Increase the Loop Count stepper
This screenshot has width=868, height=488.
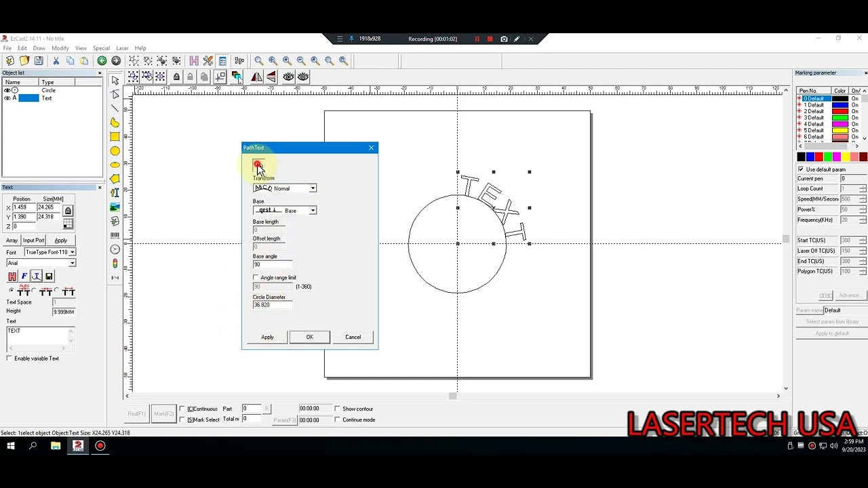coord(863,187)
